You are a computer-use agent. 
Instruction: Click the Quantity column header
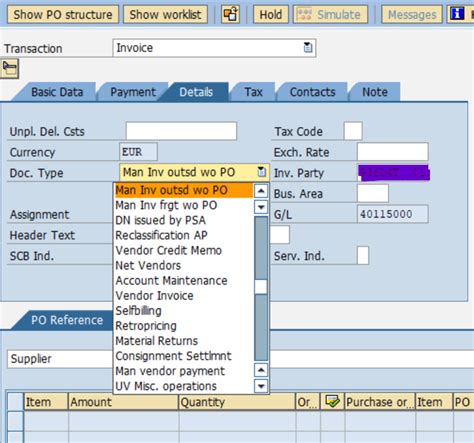(x=237, y=402)
